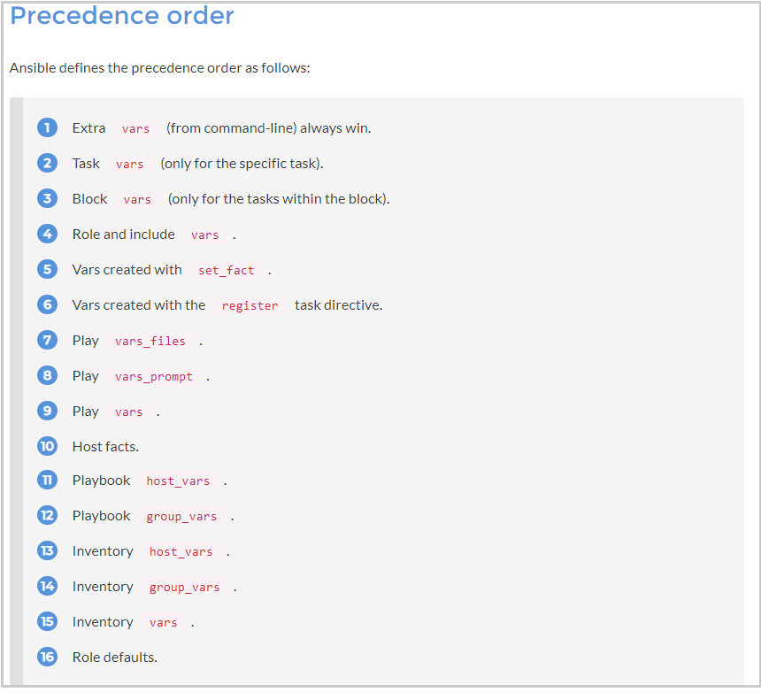Screen dimensions: 761x700
Task: Click the 'vars' code in the Task row
Action: click(x=129, y=164)
